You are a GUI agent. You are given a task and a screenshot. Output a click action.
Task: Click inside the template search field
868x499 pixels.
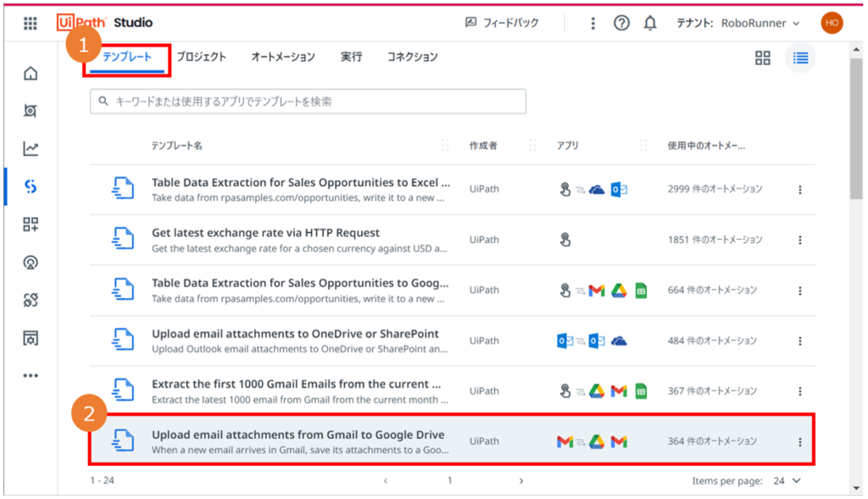coord(307,101)
